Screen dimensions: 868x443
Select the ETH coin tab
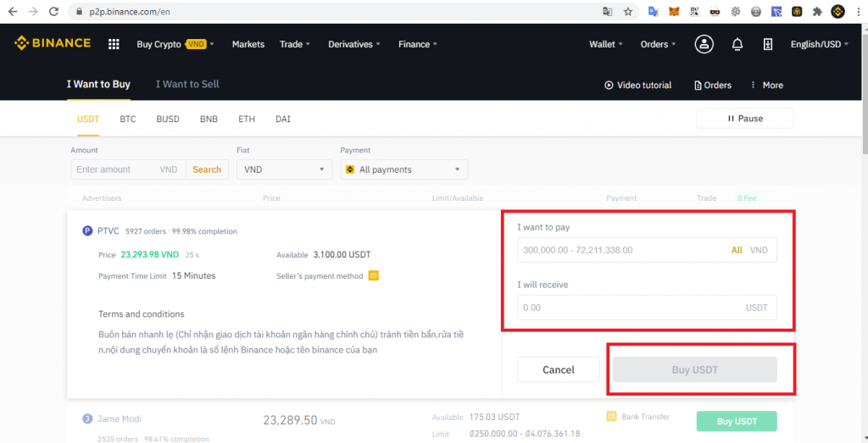pyautogui.click(x=247, y=119)
